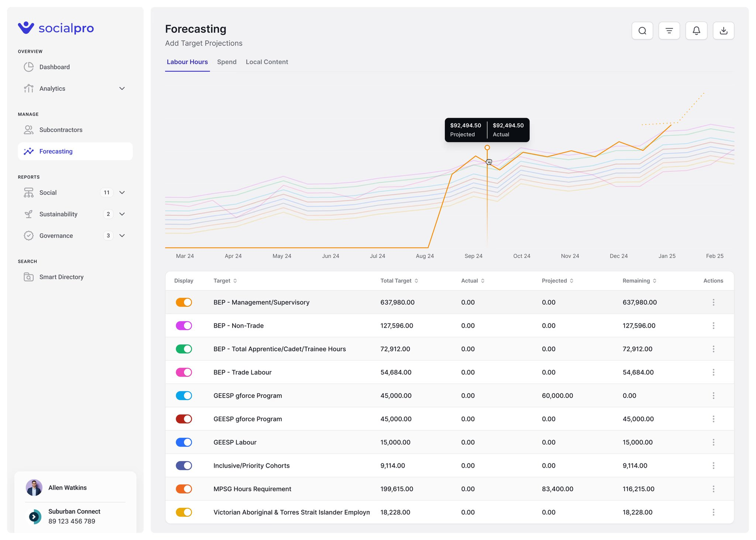Toggle display of GEESP Labour

[x=184, y=442]
